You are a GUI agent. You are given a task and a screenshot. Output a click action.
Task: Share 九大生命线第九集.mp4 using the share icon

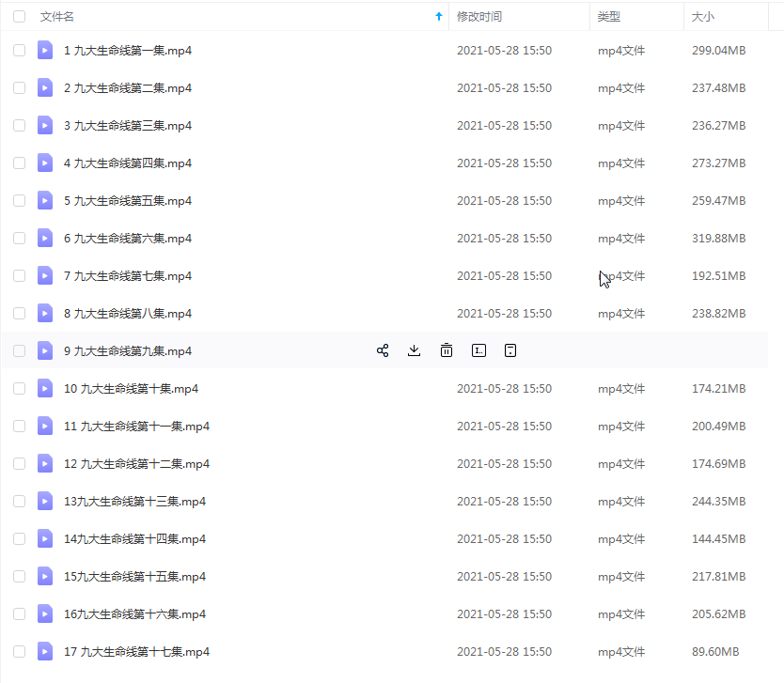(382, 349)
